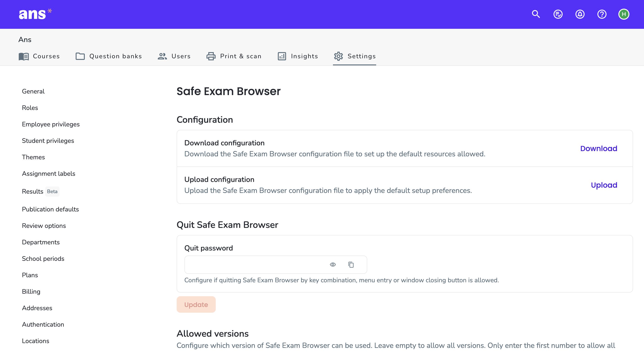Click the Safe Exam Browser page heading

(229, 91)
